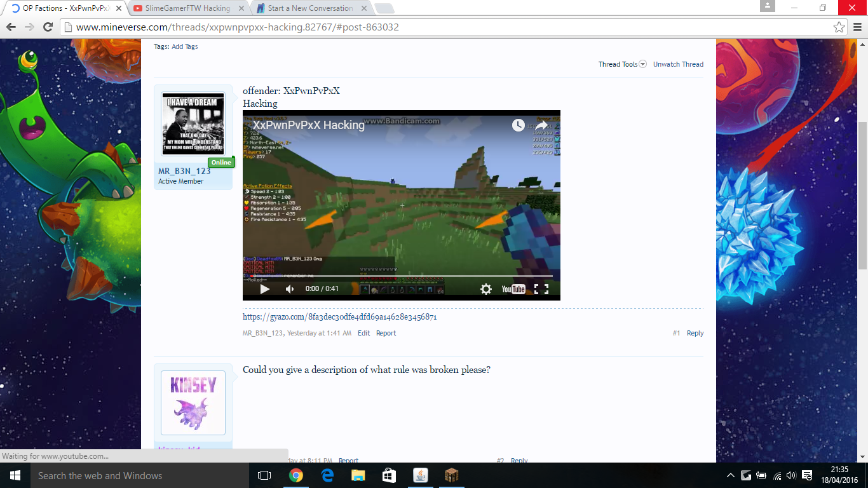Screen dimensions: 868x488
Task: Switch to SlimeGamerFTW Hacking tab
Action: (x=187, y=8)
